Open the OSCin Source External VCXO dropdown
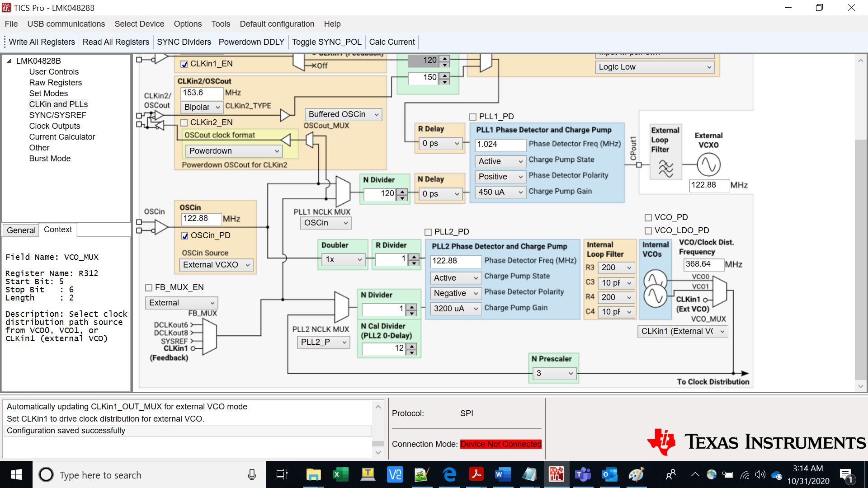The image size is (868, 488). tap(216, 265)
